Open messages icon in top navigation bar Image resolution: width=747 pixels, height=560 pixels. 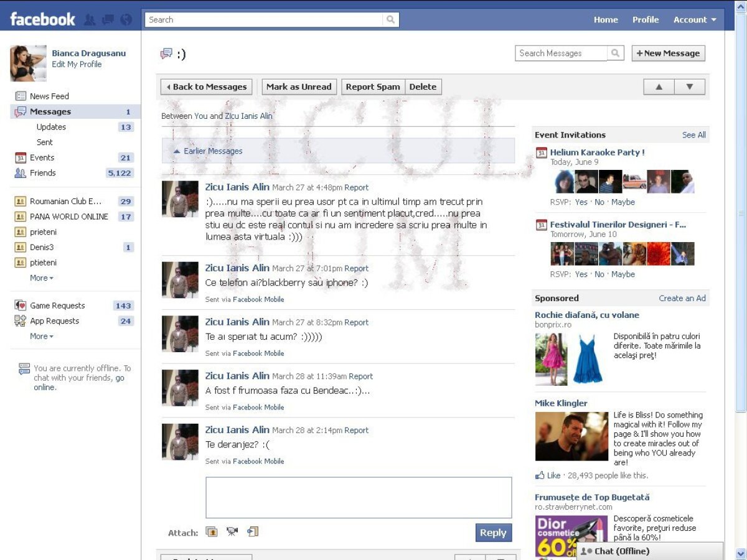[107, 19]
